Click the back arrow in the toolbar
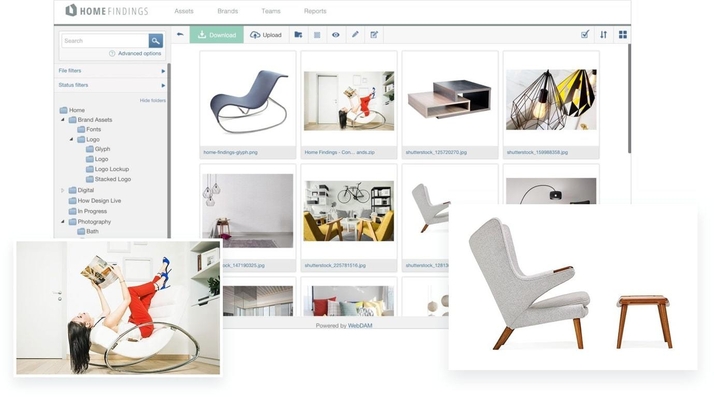 click(x=180, y=35)
